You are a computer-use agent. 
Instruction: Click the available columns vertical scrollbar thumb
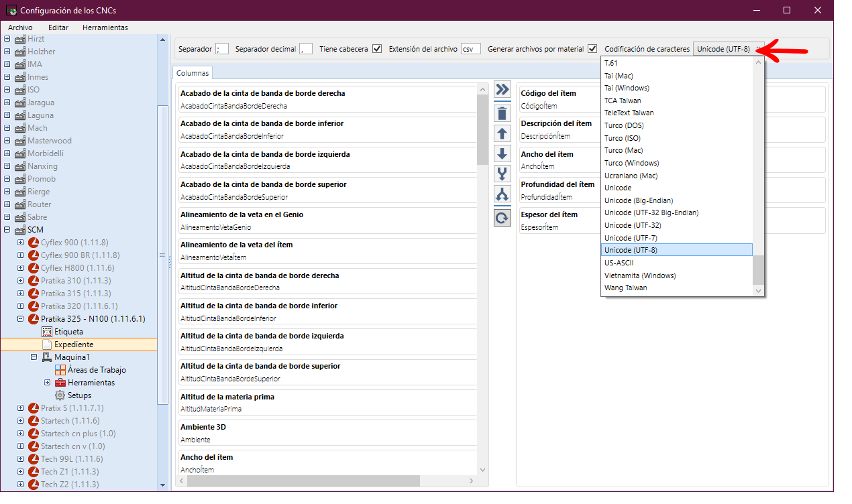pos(482,129)
